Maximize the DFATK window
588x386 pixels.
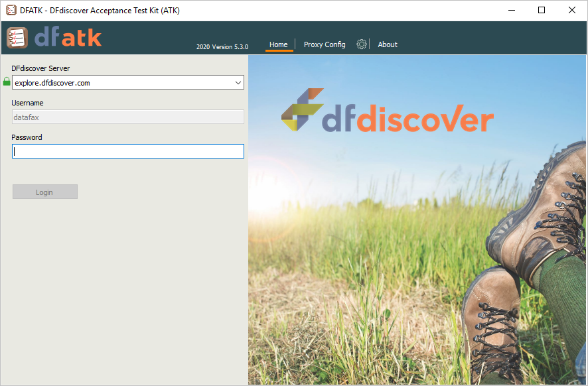coord(542,10)
